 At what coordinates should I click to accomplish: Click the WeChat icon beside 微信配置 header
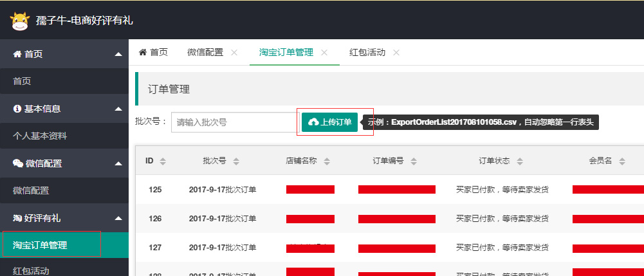(x=17, y=163)
